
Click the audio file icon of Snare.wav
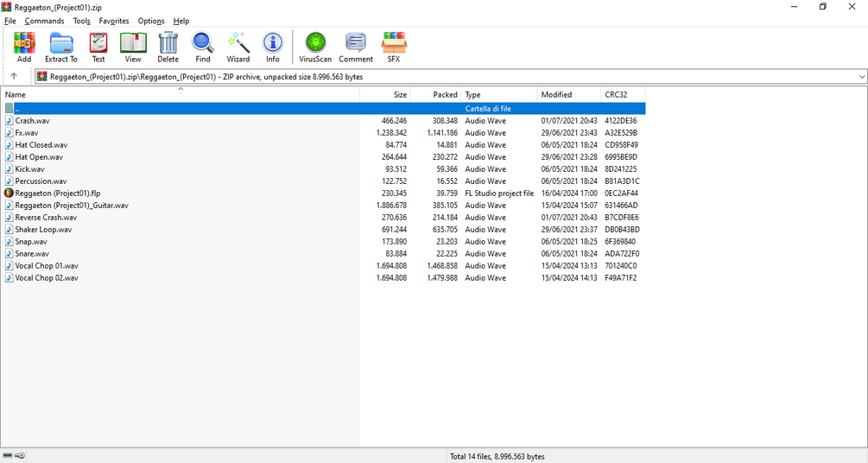pyautogui.click(x=10, y=254)
